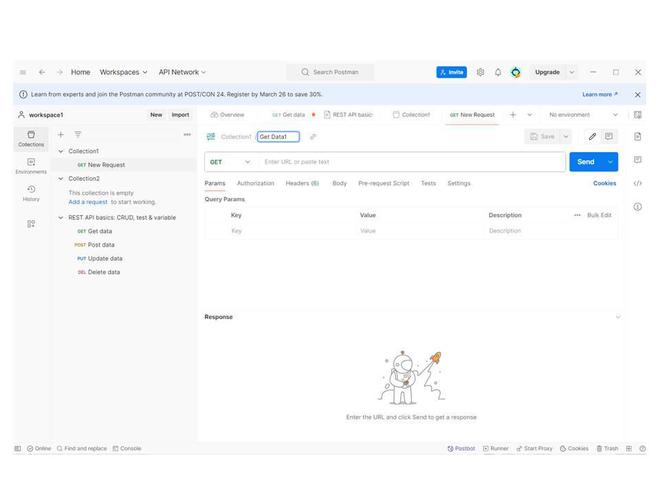Image resolution: width=660 pixels, height=495 pixels.
Task: Open the comments icon next to the pencil
Action: point(609,136)
